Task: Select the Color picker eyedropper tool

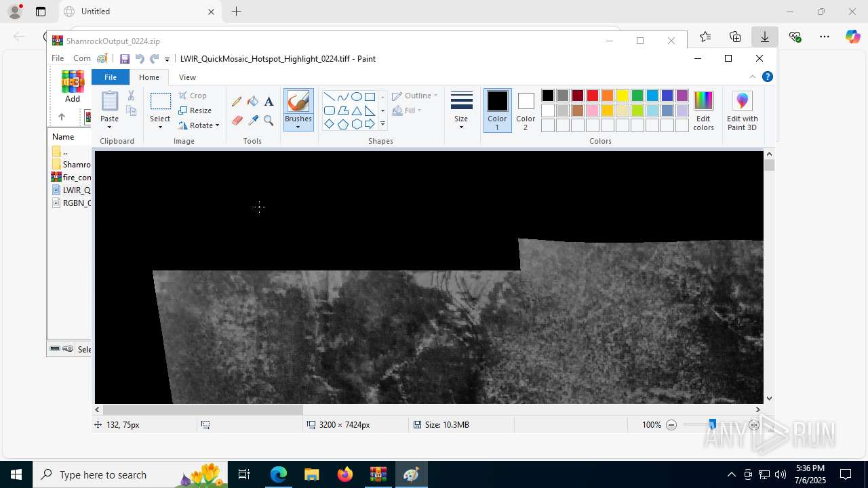Action: 253,121
